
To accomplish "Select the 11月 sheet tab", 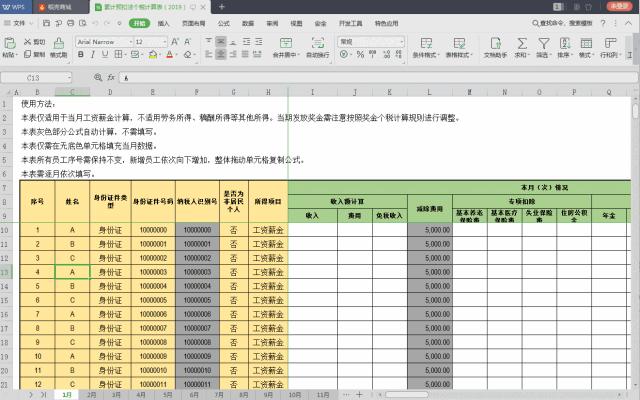I will (322, 395).
